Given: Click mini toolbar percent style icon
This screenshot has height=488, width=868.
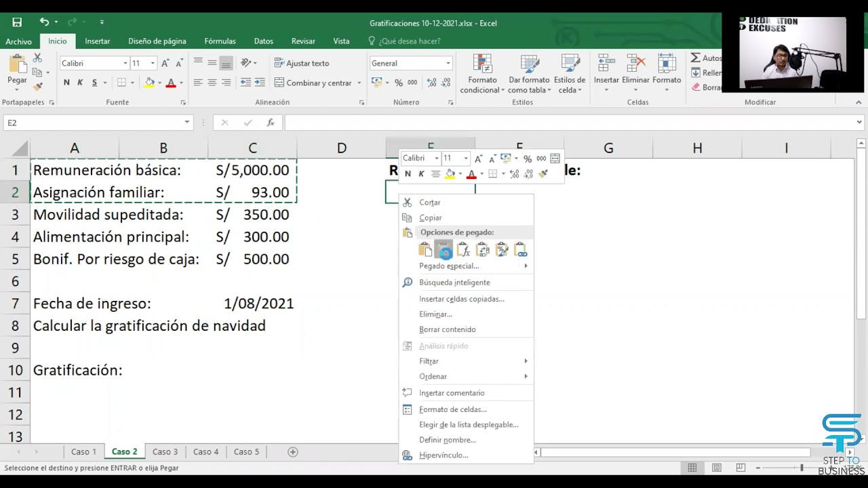Looking at the screenshot, I should [x=527, y=158].
